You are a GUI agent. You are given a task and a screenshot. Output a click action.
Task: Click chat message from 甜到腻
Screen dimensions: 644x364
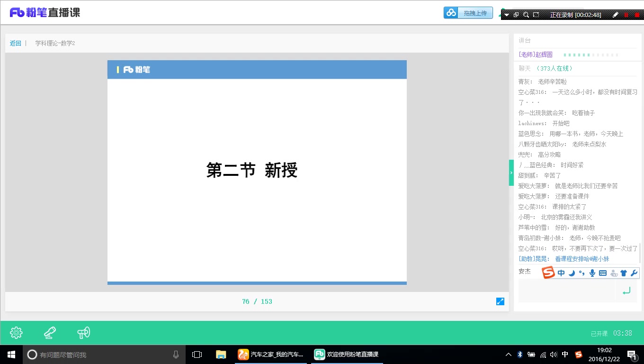click(x=540, y=175)
